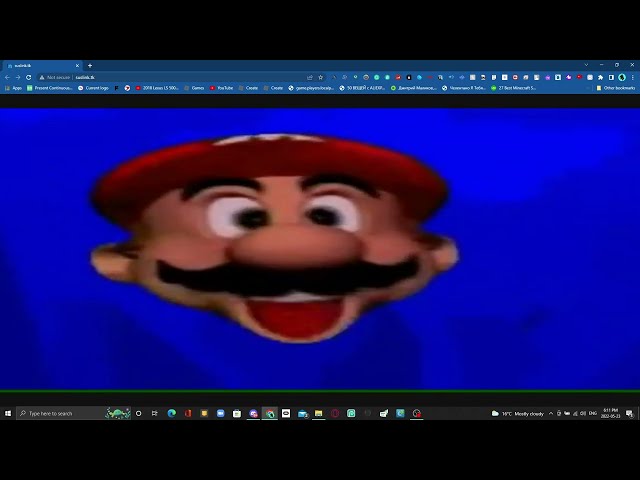Viewport: 640px width, 480px height.
Task: Go back with the browser back arrow
Action: click(7, 77)
